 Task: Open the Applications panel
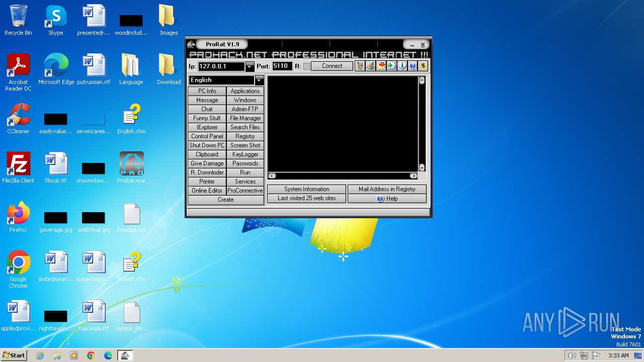pos(245,91)
